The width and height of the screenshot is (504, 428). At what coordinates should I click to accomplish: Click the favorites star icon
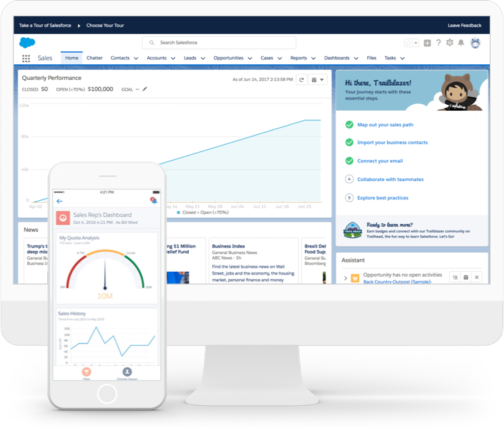click(408, 43)
